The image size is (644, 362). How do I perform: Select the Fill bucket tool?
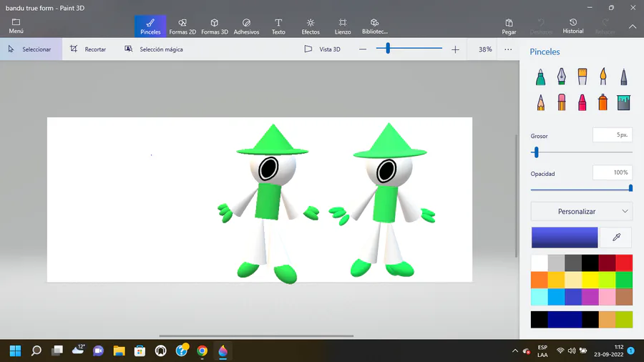[x=624, y=102]
